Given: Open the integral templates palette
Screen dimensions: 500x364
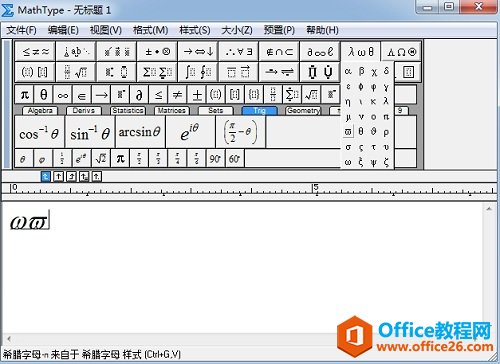Looking at the screenshot, I should coord(198,72).
